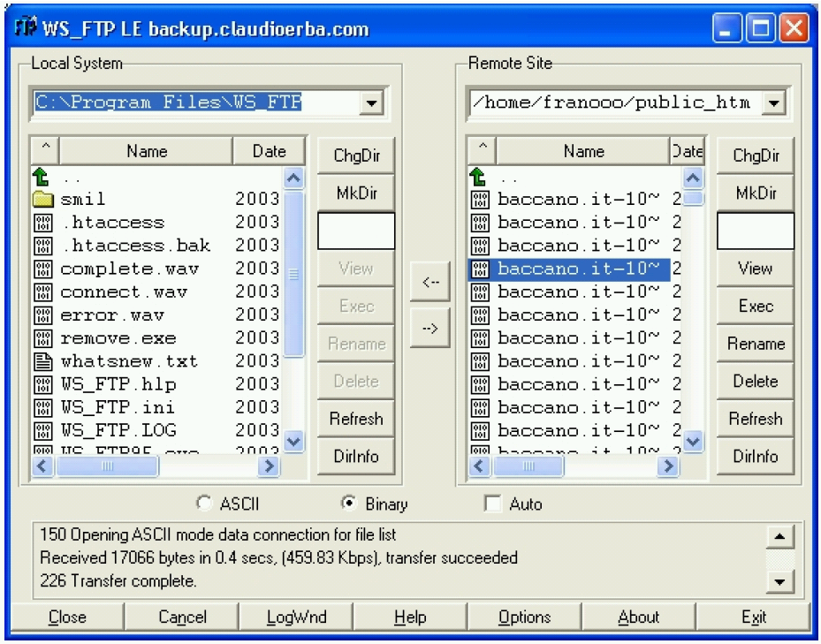Screen dimensions: 821x644
Task: Click the remove.exe file icon
Action: (43, 338)
